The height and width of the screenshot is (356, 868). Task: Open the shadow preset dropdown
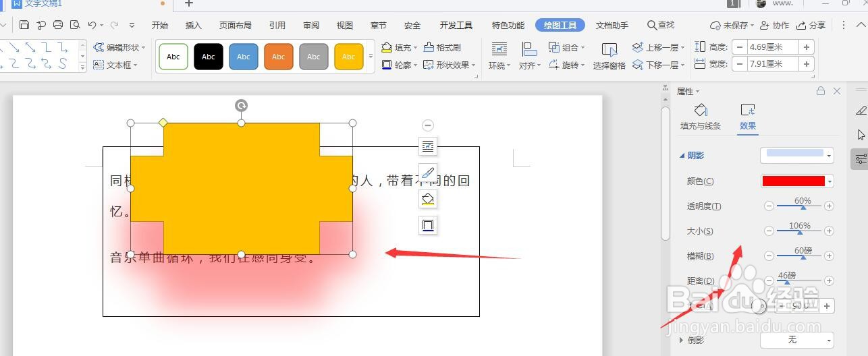797,156
